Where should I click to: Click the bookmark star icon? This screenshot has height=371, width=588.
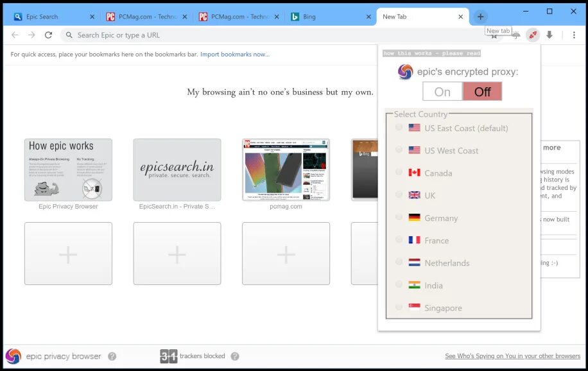(494, 36)
